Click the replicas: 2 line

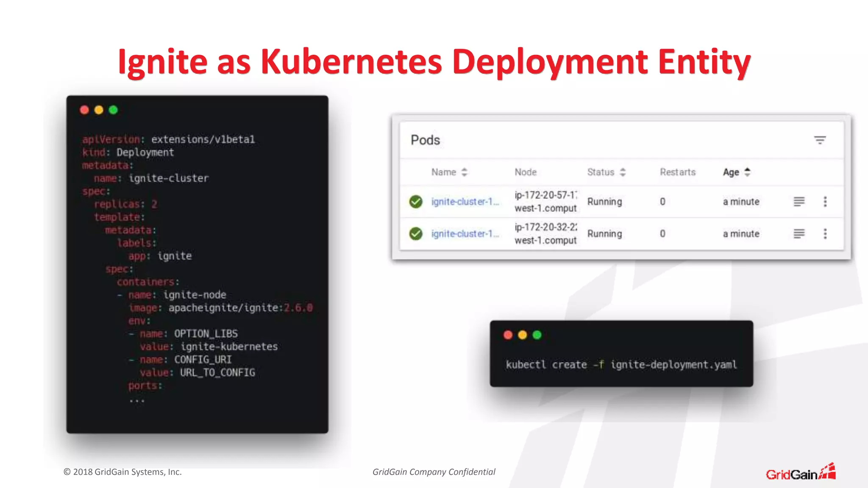pyautogui.click(x=125, y=204)
